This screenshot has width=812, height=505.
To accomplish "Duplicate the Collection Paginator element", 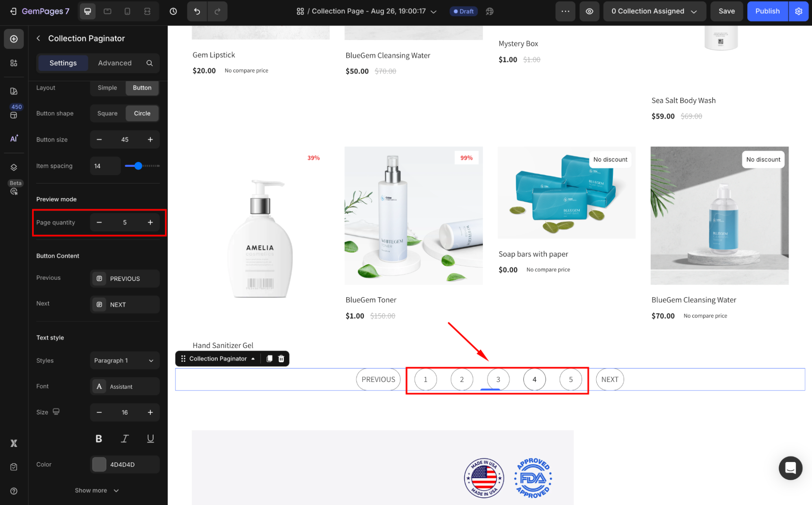I will pos(269,358).
